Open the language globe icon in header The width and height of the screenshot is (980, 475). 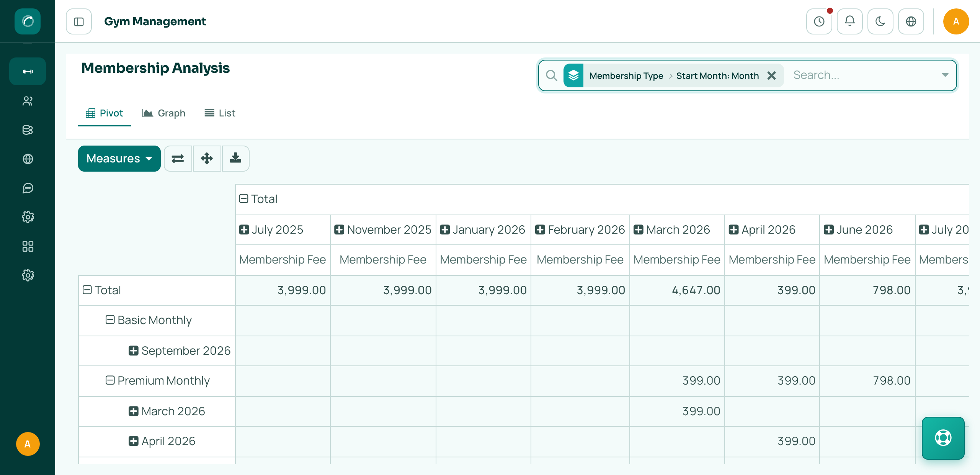(x=911, y=21)
